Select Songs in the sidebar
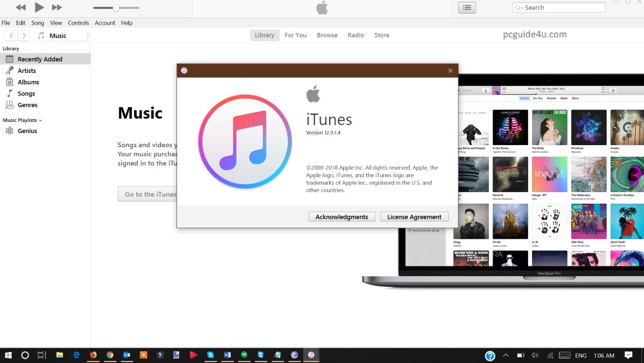 point(26,94)
